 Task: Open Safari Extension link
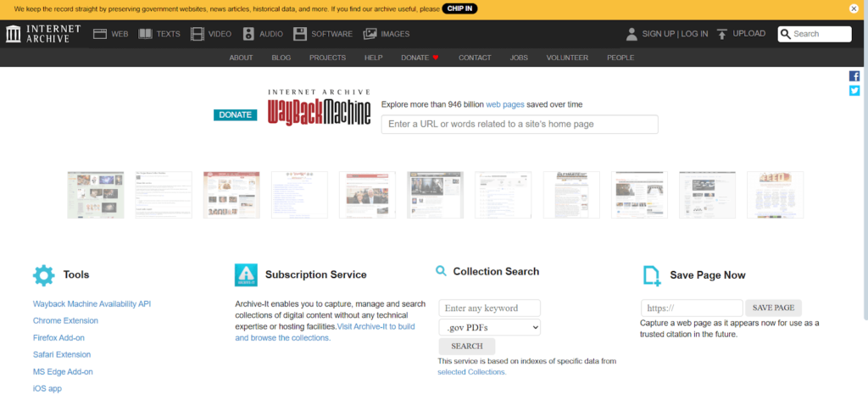click(61, 355)
